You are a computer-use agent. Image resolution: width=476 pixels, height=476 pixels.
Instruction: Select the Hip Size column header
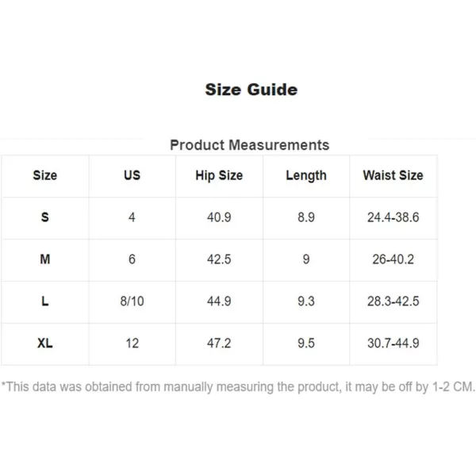click(x=219, y=176)
